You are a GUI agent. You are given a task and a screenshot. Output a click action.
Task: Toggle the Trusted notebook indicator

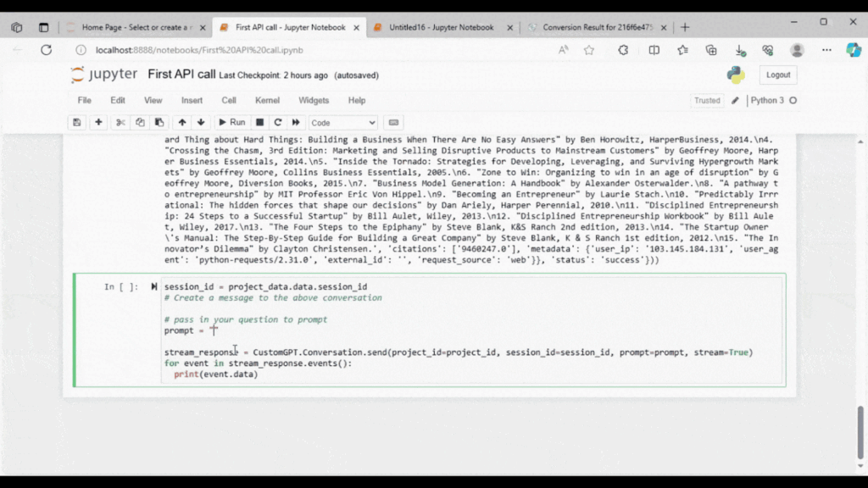707,100
